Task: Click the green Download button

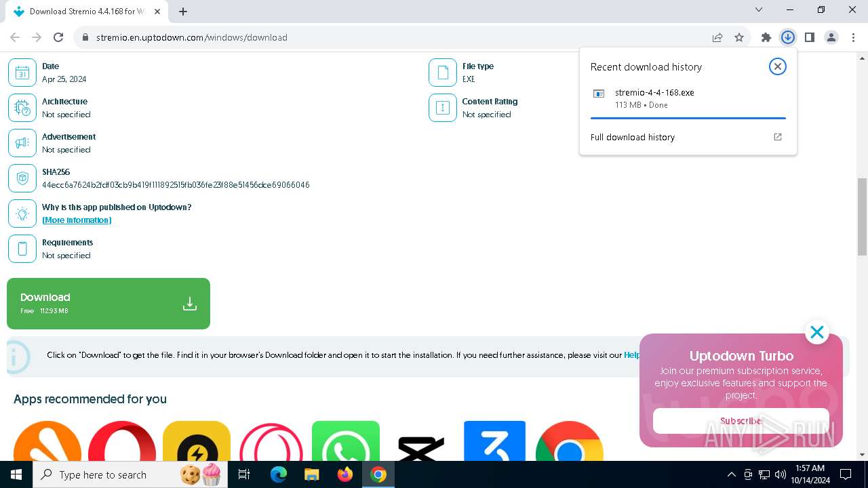Action: [108, 304]
